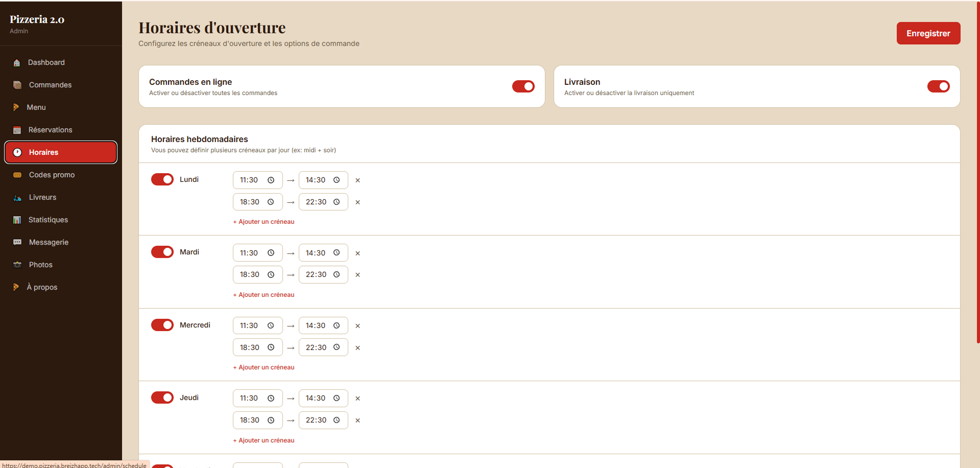Click Mardi 18:30 start time field
This screenshot has width=980, height=468.
258,274
